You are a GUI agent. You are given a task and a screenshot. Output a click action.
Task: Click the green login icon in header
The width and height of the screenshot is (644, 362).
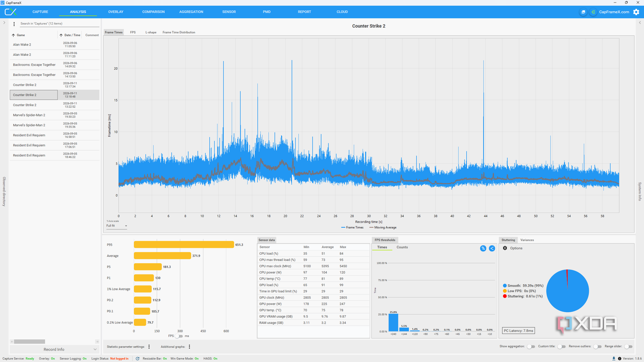[593, 12]
